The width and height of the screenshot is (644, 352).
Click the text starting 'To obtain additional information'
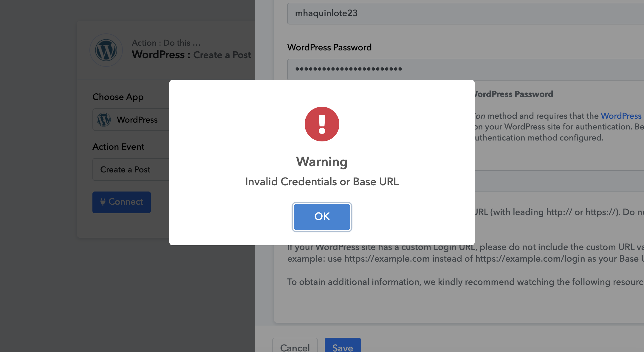coord(465,282)
